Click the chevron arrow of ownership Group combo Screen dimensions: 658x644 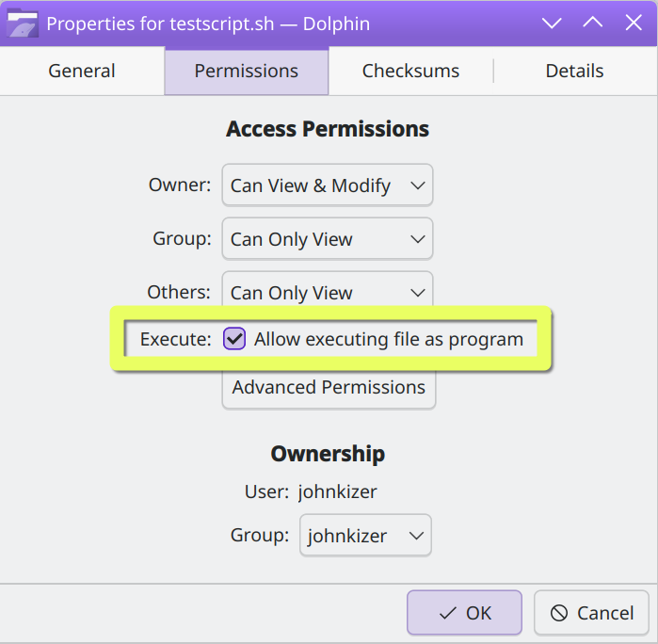tap(416, 536)
